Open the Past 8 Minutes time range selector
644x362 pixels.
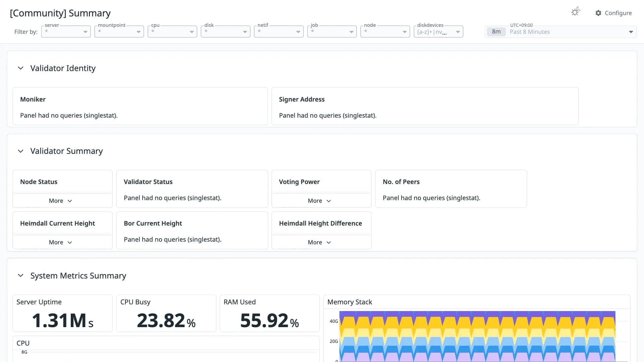click(x=561, y=32)
